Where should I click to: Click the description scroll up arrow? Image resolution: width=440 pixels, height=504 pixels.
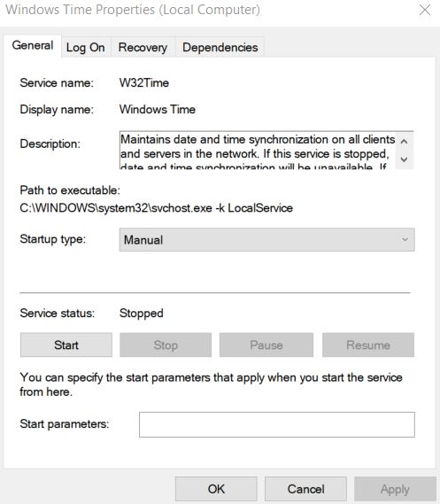(x=405, y=141)
